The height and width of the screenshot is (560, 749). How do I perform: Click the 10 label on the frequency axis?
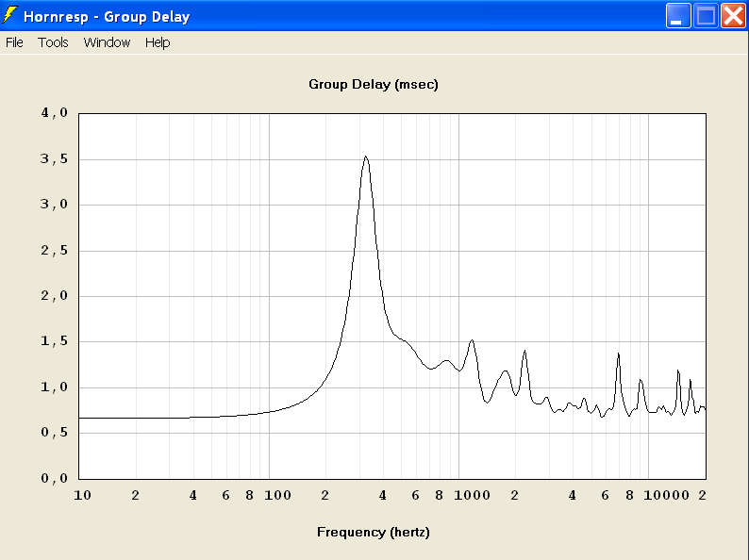tap(83, 495)
